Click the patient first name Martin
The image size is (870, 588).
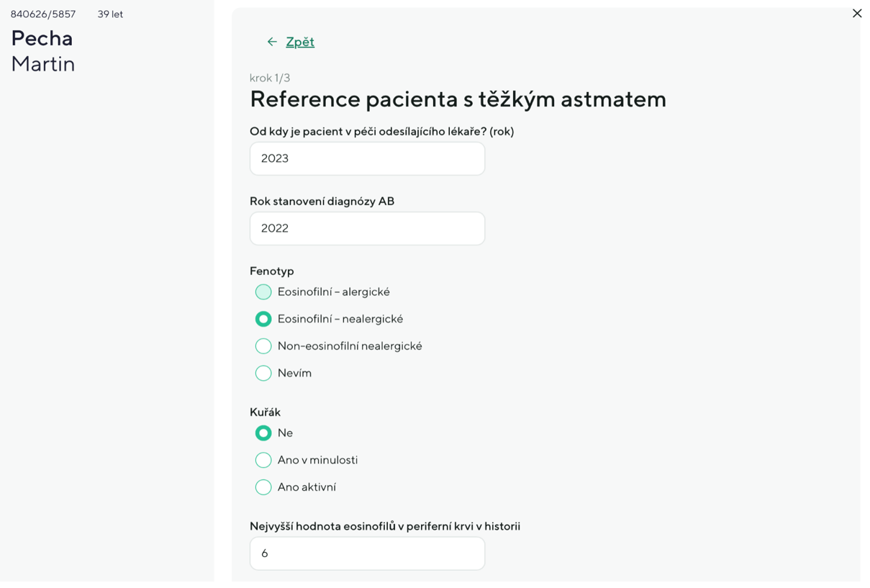pyautogui.click(x=43, y=64)
